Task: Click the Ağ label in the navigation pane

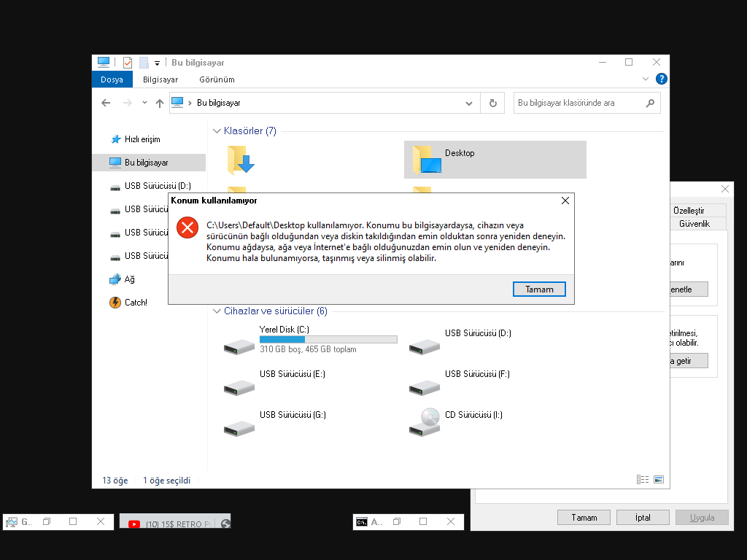Action: [x=130, y=279]
